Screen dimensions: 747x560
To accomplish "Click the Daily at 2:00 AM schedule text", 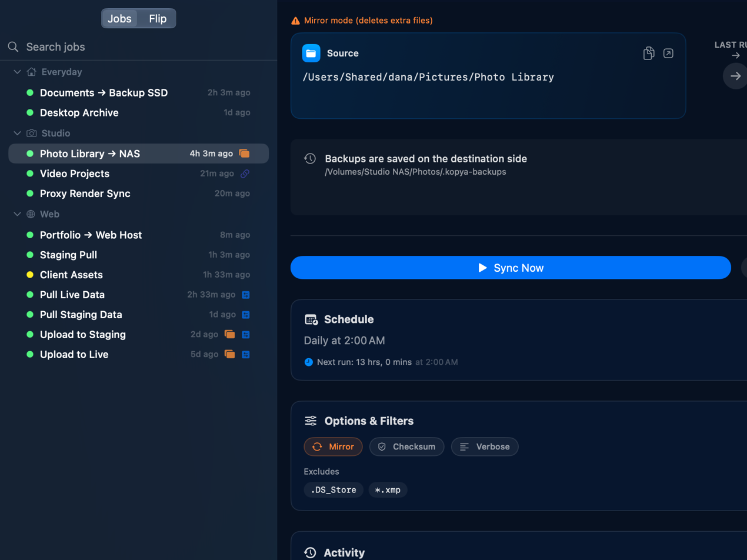I will point(345,341).
